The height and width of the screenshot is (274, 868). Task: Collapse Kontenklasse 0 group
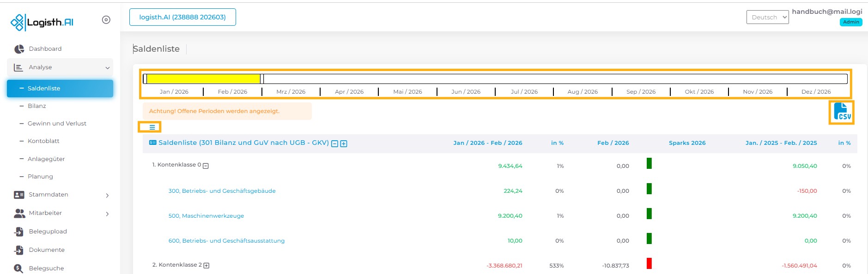click(206, 166)
